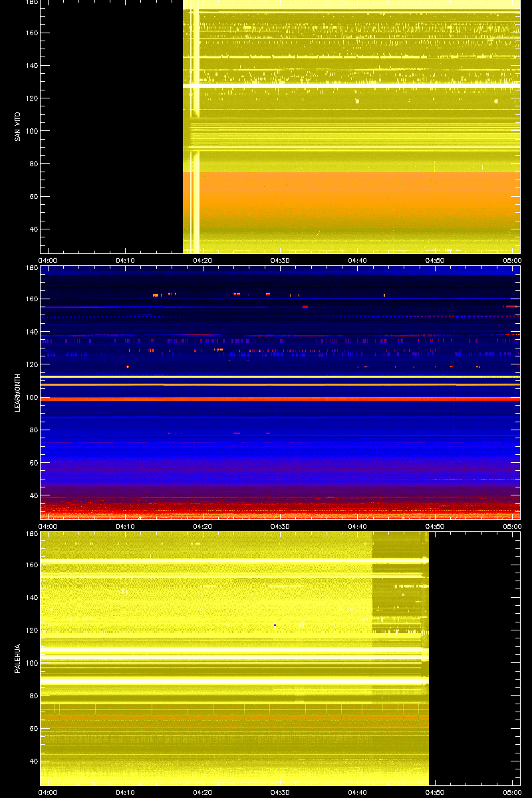This screenshot has height=798, width=532.
Task: Pick 04:00 time tick below Palehua spectrogram
Action: pos(49,792)
